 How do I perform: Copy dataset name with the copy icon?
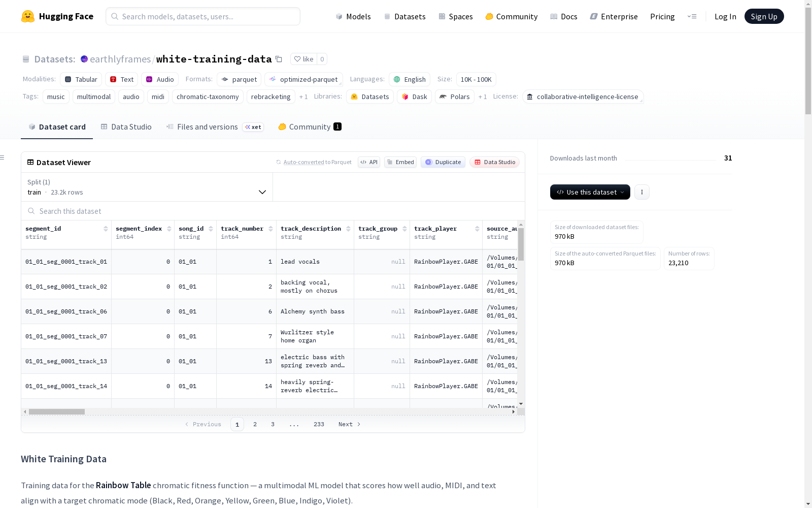point(279,59)
